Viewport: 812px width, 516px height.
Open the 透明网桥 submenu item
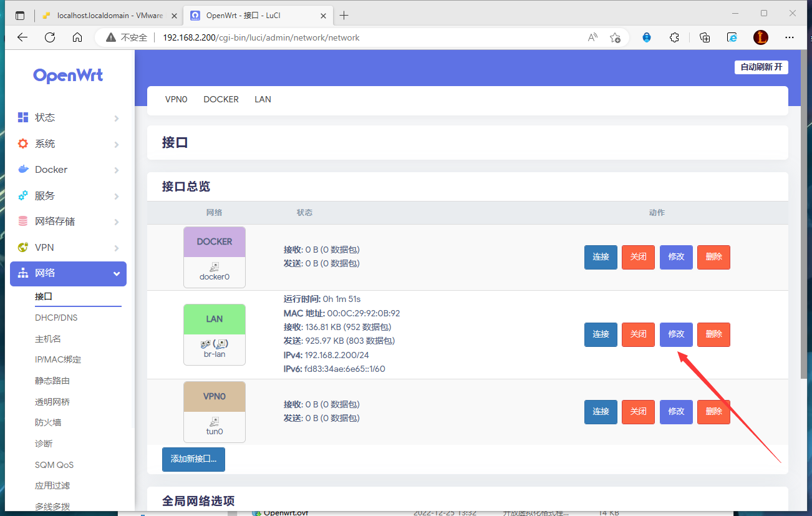[x=52, y=402]
